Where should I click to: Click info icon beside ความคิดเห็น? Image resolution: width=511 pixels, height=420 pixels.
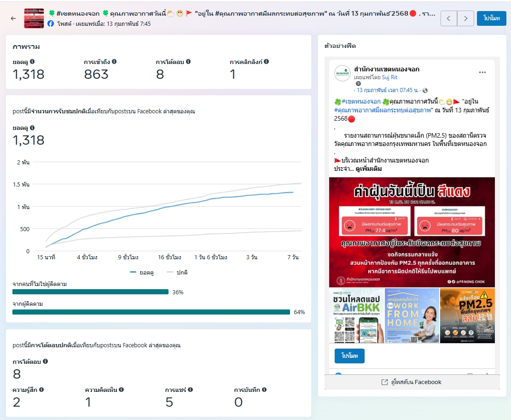(x=122, y=390)
